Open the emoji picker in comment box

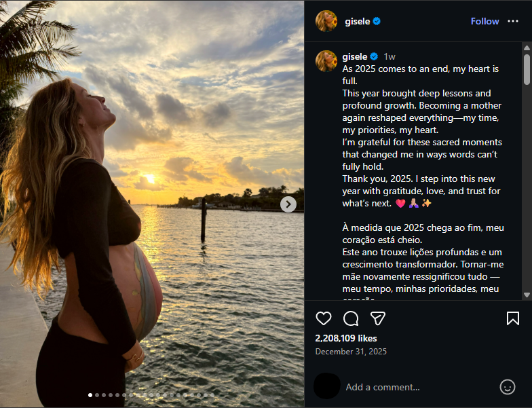point(507,387)
